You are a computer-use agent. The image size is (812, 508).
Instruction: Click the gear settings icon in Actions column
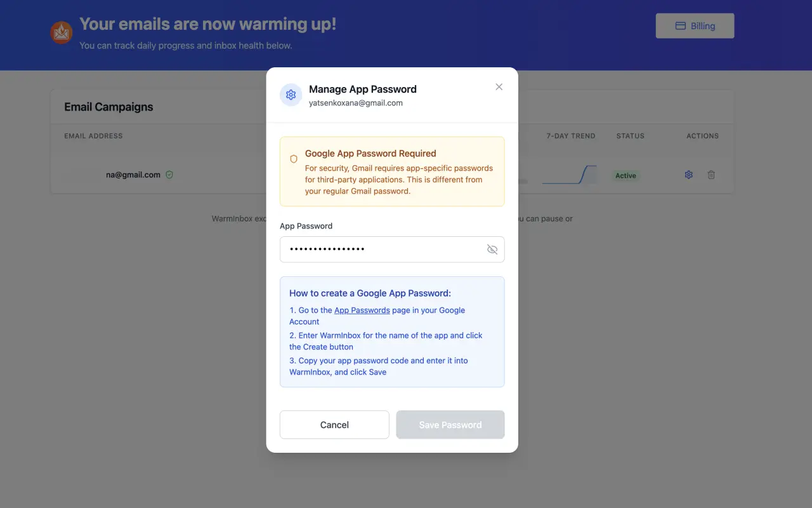click(689, 175)
